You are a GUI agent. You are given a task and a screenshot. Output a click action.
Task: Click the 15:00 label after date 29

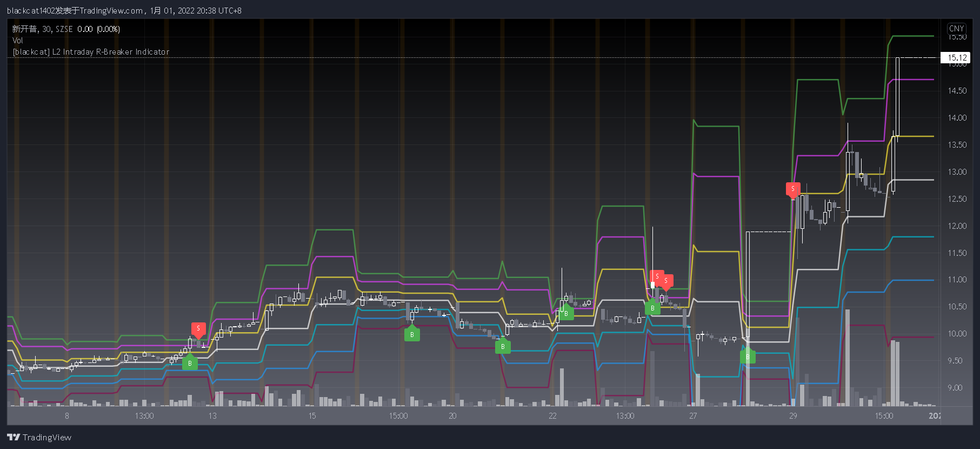884,416
